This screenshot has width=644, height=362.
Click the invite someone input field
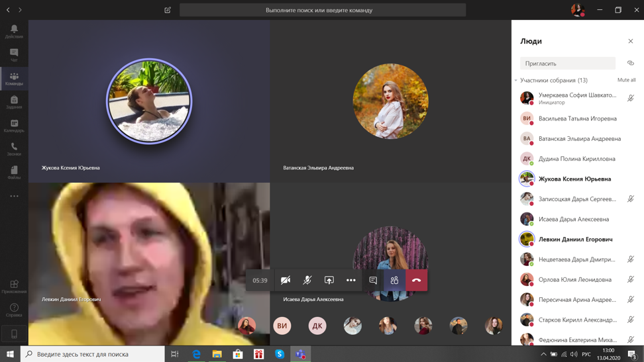[x=567, y=64]
